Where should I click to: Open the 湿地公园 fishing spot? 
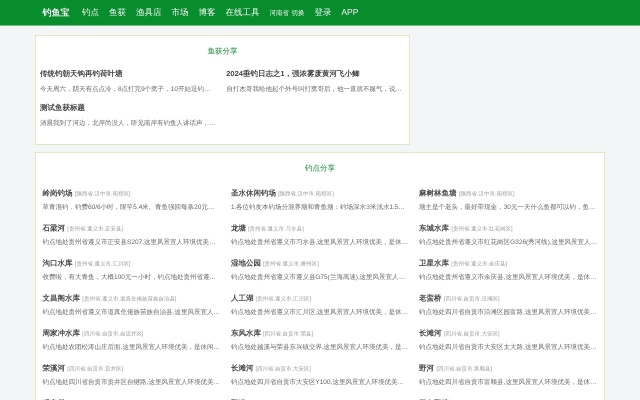[245, 263]
